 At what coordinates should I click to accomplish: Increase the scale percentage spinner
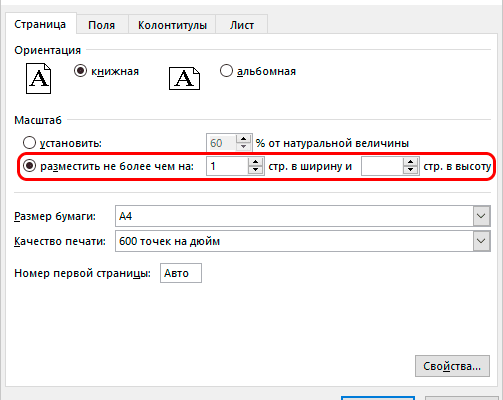(x=243, y=139)
